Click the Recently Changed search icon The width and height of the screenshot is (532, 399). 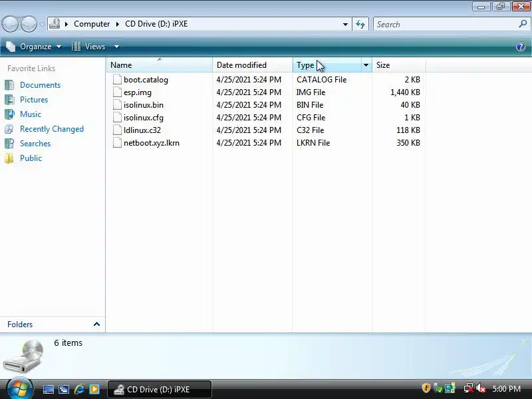click(9, 129)
